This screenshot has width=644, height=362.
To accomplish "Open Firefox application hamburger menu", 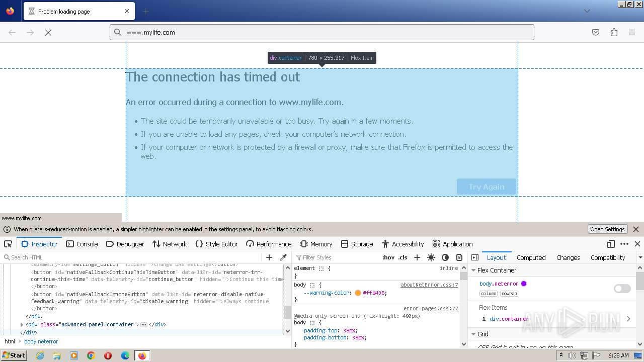I will 632,32.
